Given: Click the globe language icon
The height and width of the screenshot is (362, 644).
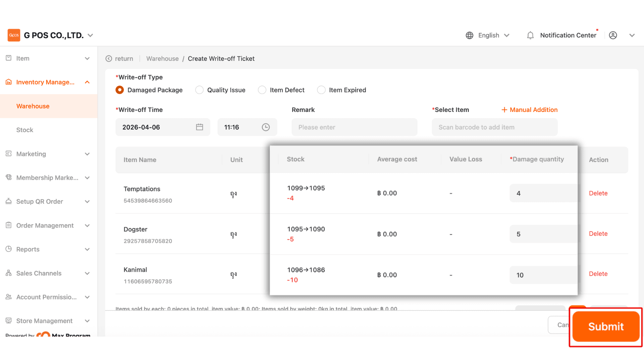Looking at the screenshot, I should pyautogui.click(x=469, y=35).
